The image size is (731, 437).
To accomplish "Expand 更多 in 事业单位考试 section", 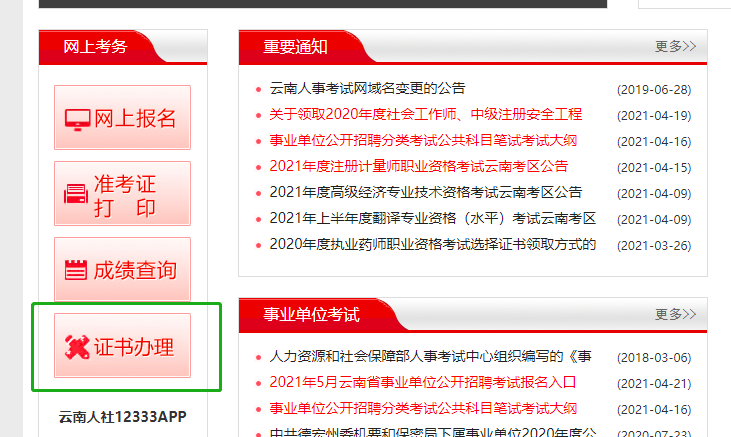I will [675, 314].
